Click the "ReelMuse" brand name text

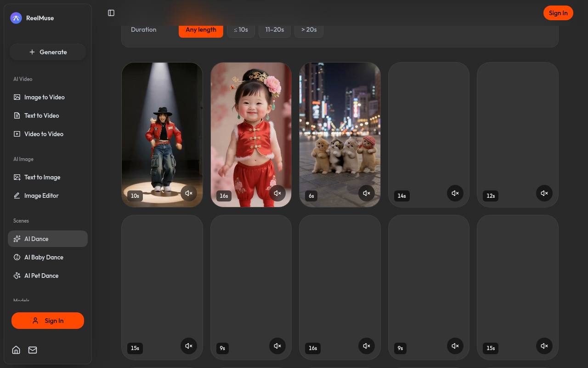click(x=40, y=18)
